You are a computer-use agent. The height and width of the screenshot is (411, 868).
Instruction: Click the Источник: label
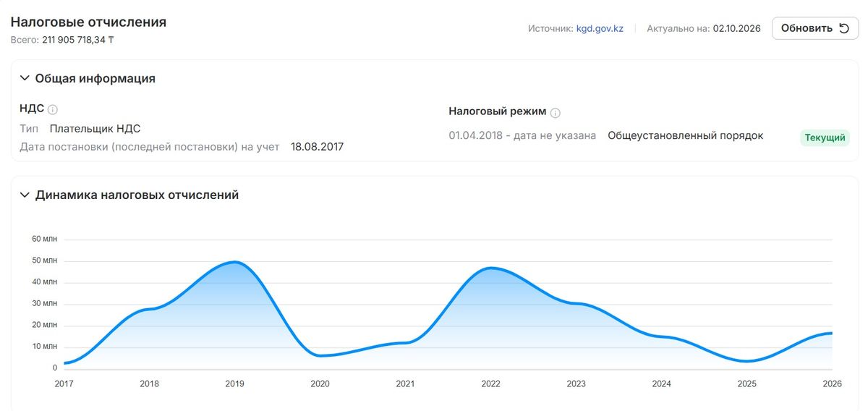(x=550, y=29)
